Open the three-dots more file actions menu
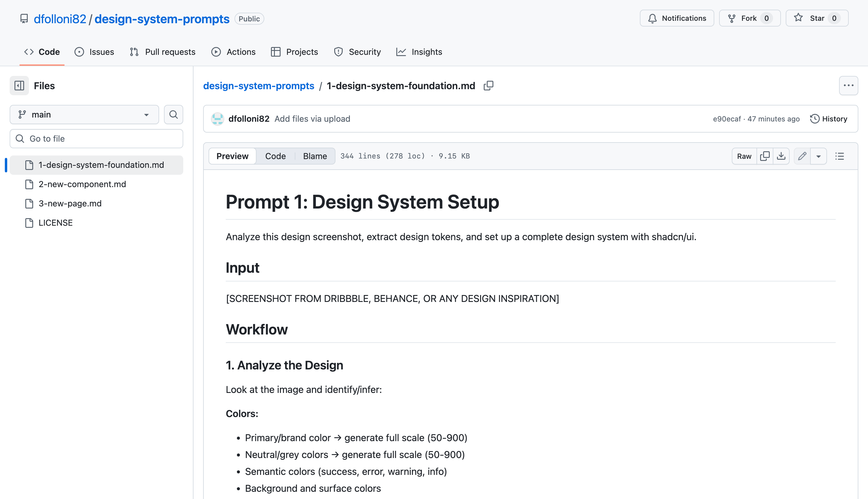 848,86
